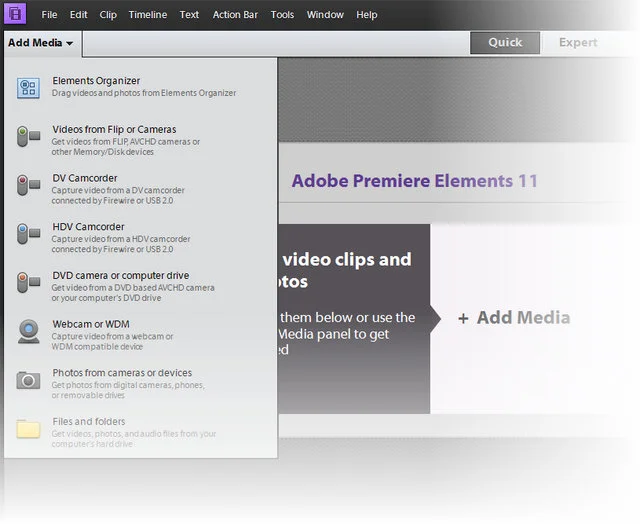Select Elements Organizer menu entry text
640x524 pixels.
pos(96,81)
